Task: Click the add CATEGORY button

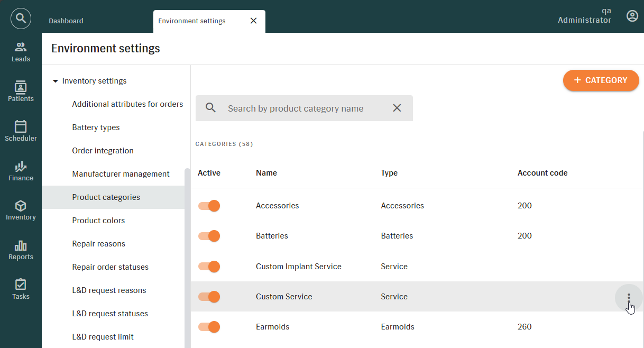Action: (x=601, y=80)
